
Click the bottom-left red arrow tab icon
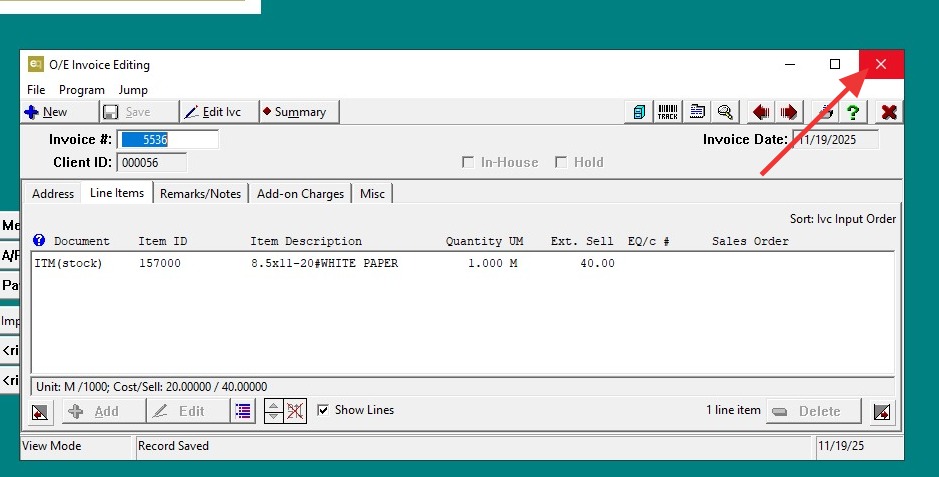[x=40, y=412]
